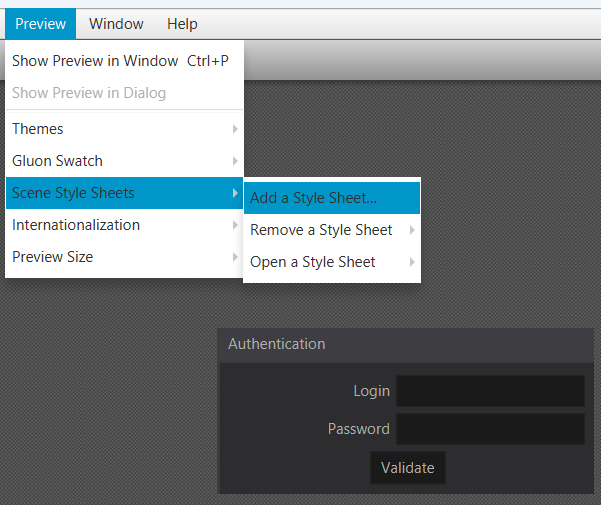Open Remove a Style Sheet submenu
601x505 pixels.
pyautogui.click(x=332, y=230)
